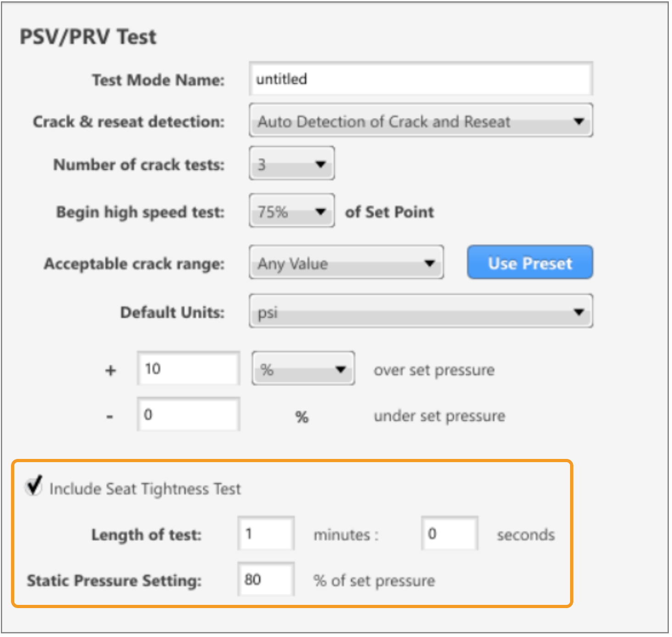This screenshot has height=637, width=672.
Task: Click the PSV/PRV Test heading
Action: (x=88, y=37)
